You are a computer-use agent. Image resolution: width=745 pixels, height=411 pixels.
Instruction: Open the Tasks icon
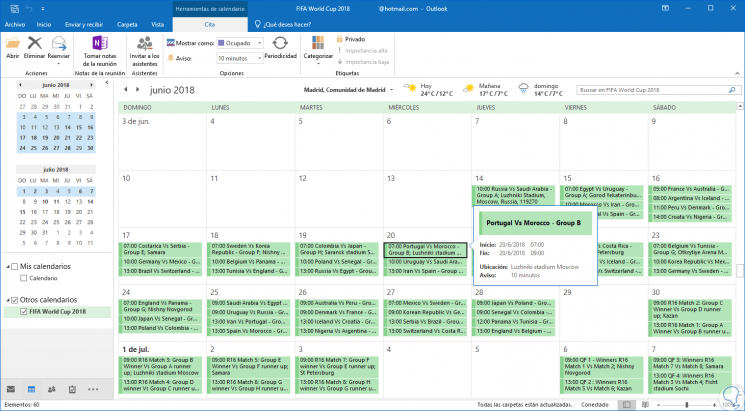(x=72, y=389)
